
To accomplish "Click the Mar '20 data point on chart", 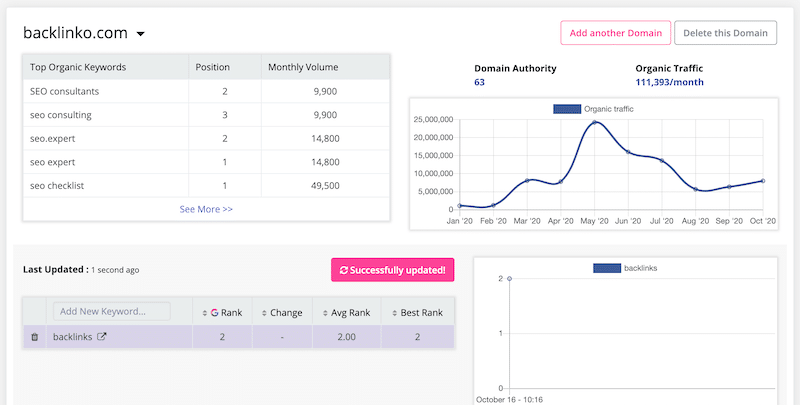I will tap(527, 181).
